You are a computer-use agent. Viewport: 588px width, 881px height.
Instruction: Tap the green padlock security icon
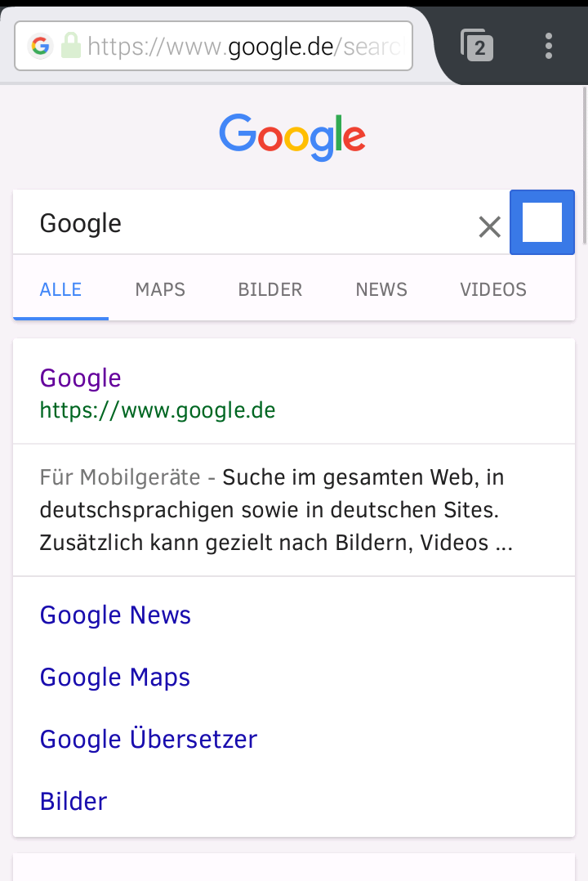[71, 46]
